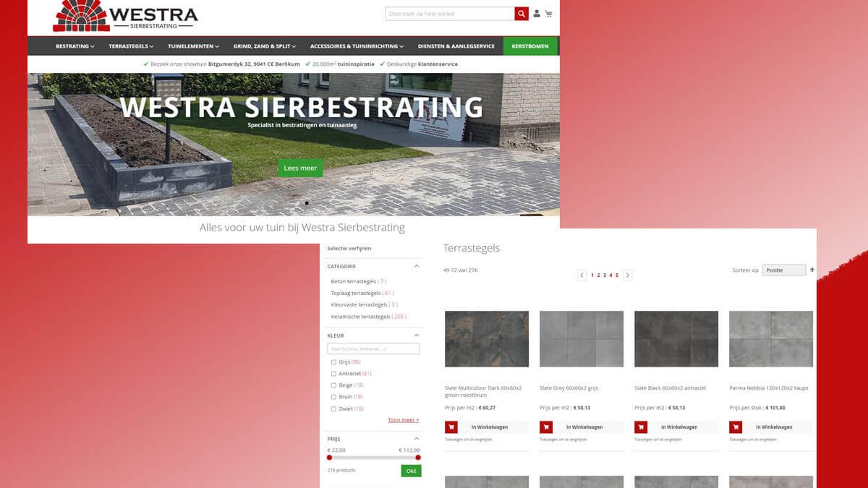
Task: Filter by Keramische terrastegels category
Action: pyautogui.click(x=369, y=316)
